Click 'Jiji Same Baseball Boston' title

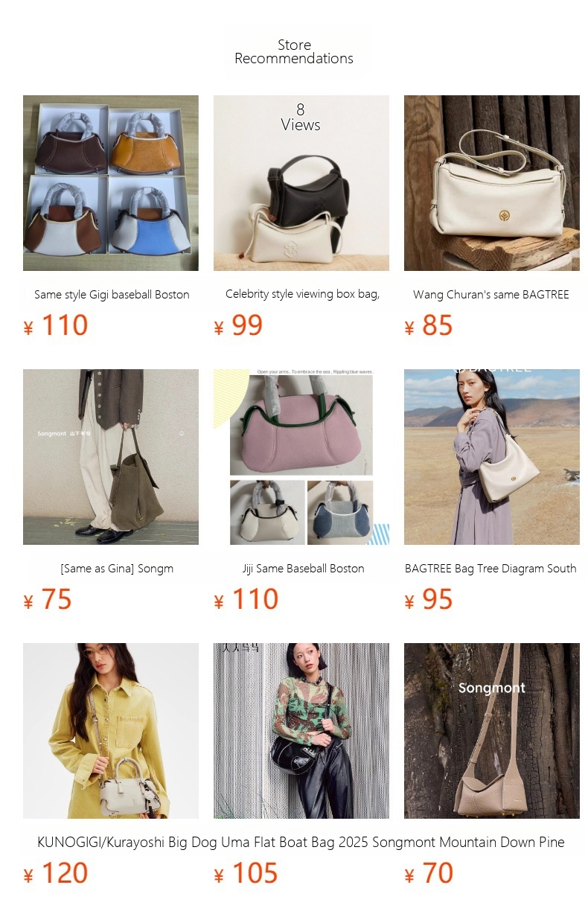pyautogui.click(x=303, y=569)
